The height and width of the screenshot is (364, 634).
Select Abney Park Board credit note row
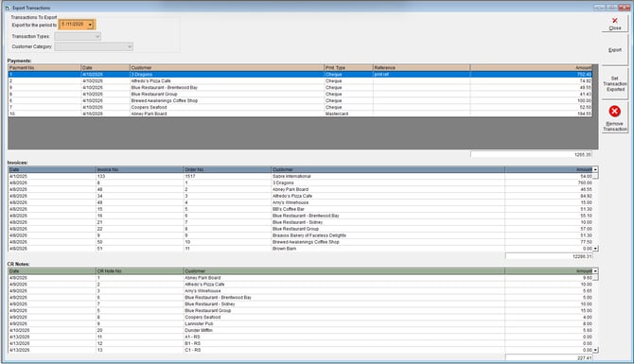click(x=300, y=278)
